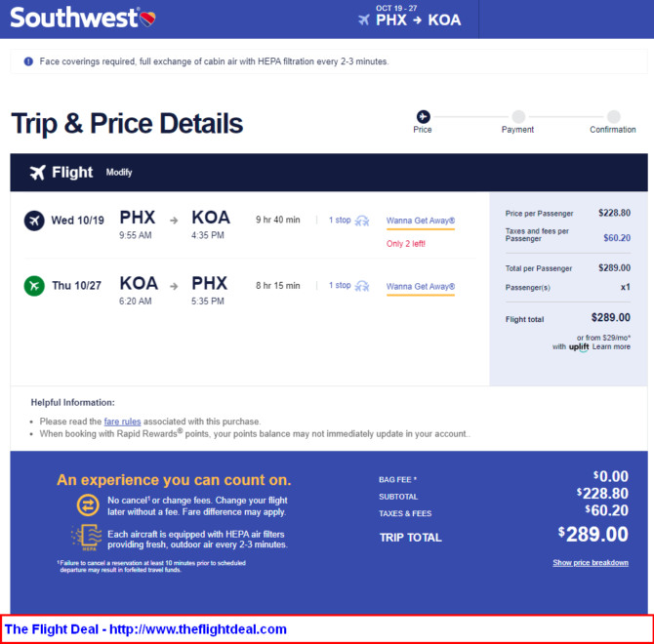
Task: Click the green returning flight icon for Thu 10/27
Action: pyautogui.click(x=34, y=286)
